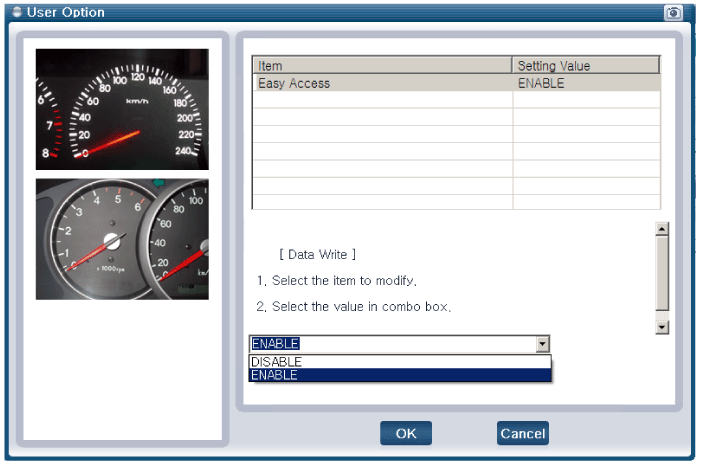
Task: Click the camera icon in the title bar
Action: (x=673, y=12)
